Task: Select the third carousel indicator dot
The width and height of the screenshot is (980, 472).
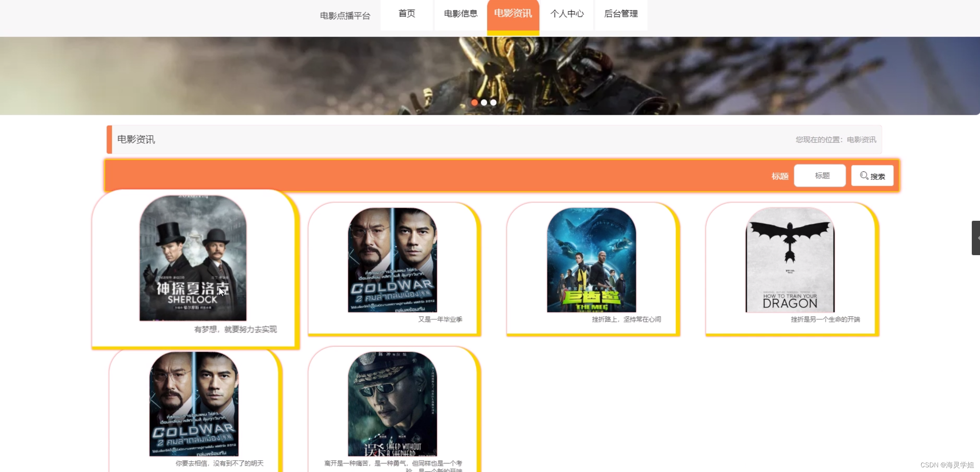Action: pyautogui.click(x=494, y=102)
